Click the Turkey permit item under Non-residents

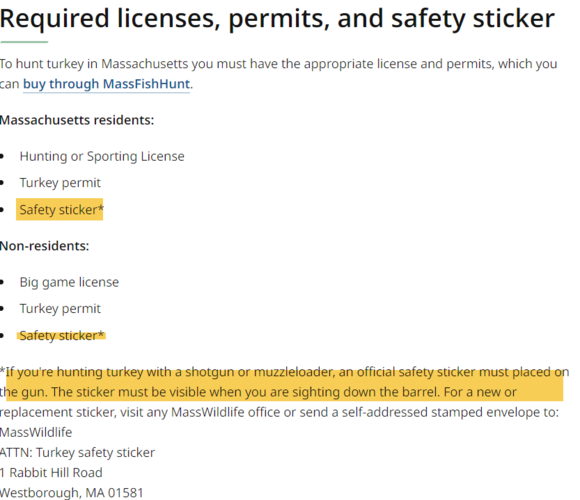tap(60, 308)
